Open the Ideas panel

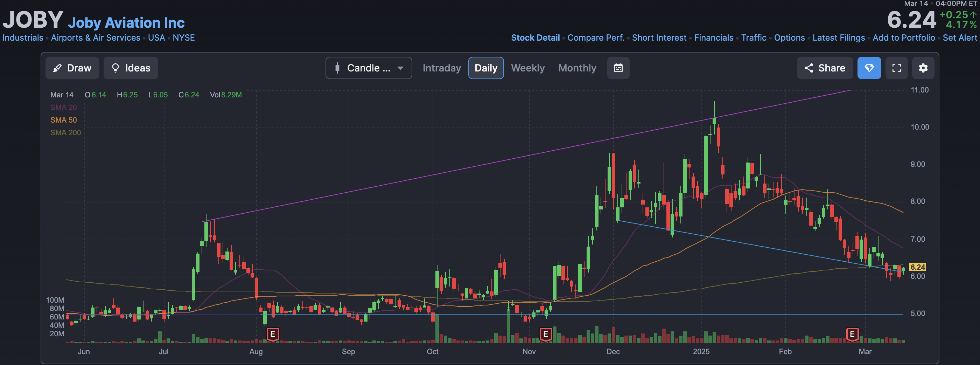coord(131,68)
